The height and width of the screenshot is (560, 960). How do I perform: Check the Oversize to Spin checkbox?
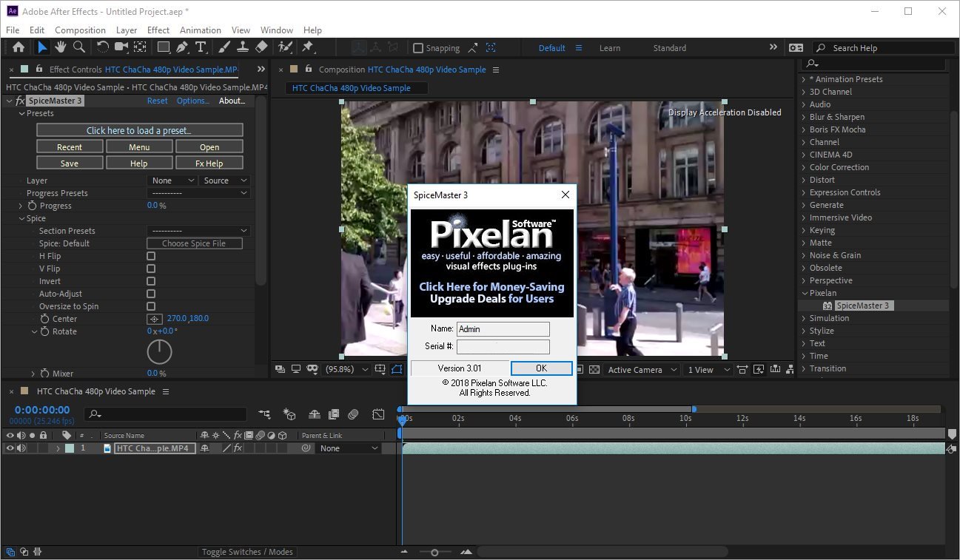[151, 306]
